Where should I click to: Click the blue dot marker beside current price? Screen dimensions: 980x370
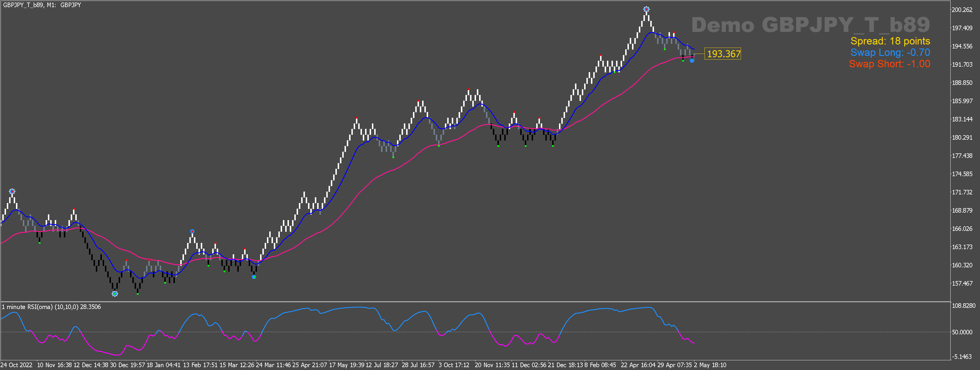pos(692,60)
